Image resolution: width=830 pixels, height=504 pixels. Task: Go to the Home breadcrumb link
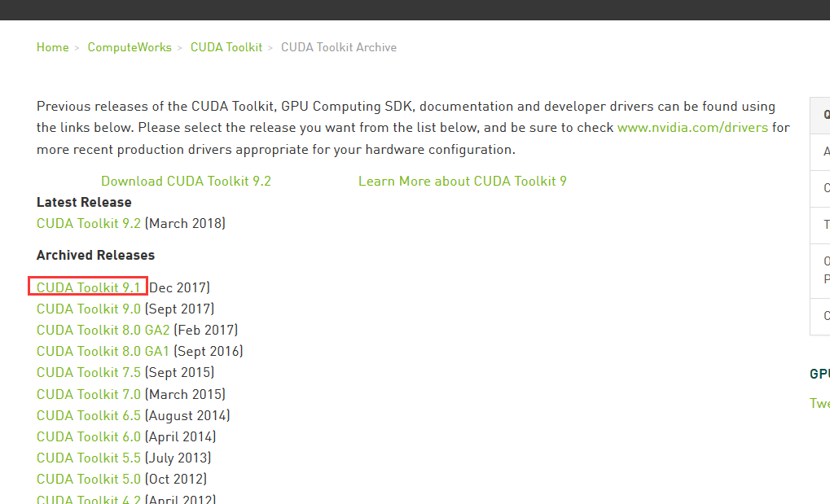[52, 47]
